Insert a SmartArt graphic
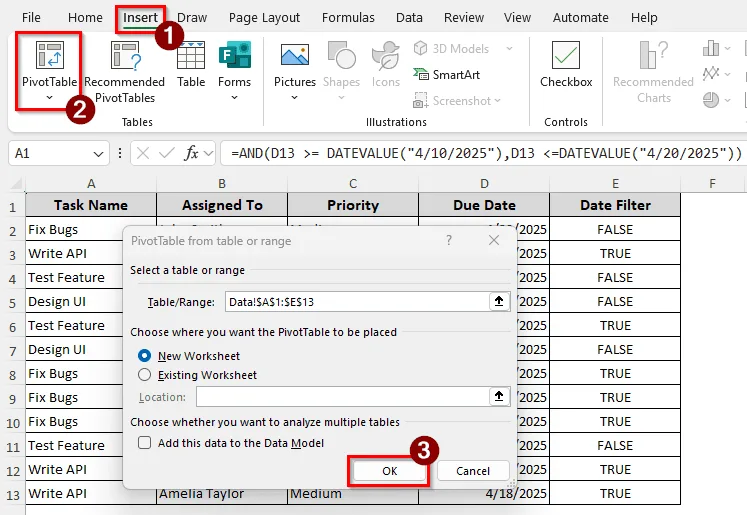747x515 pixels. click(446, 75)
